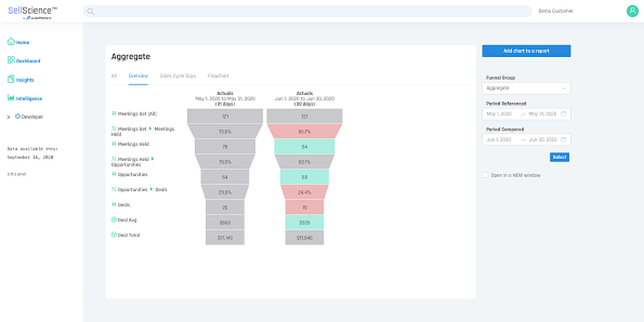Click the May Deal Total funnel segment

(x=225, y=238)
